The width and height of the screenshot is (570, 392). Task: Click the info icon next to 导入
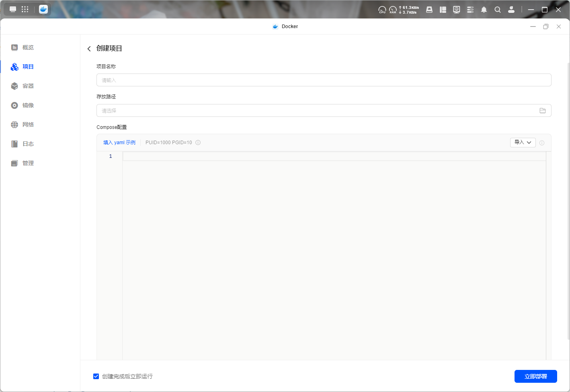pos(542,143)
